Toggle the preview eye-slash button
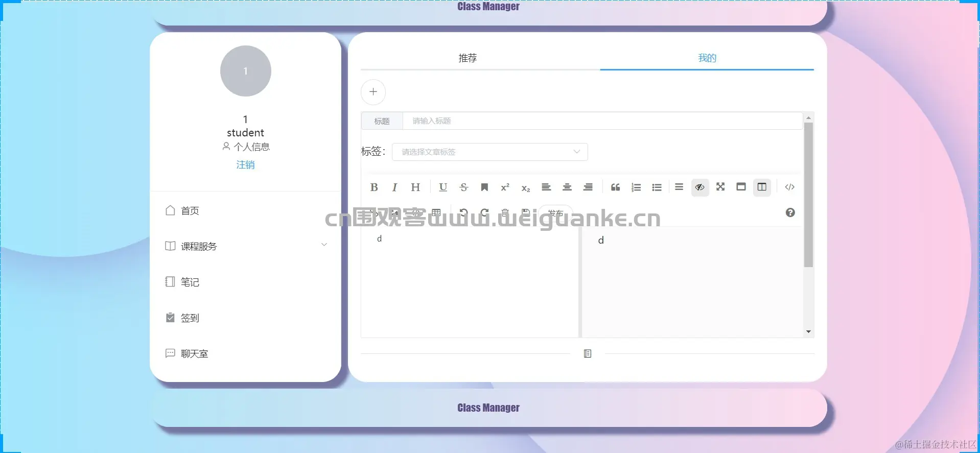The width and height of the screenshot is (980, 453). [x=700, y=187]
